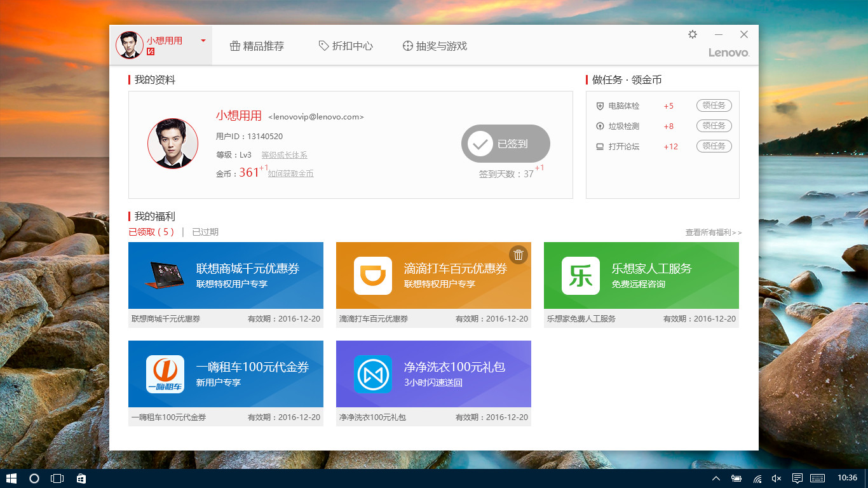Image resolution: width=868 pixels, height=488 pixels.
Task: Open touch keyboard tray icon
Action: (818, 478)
